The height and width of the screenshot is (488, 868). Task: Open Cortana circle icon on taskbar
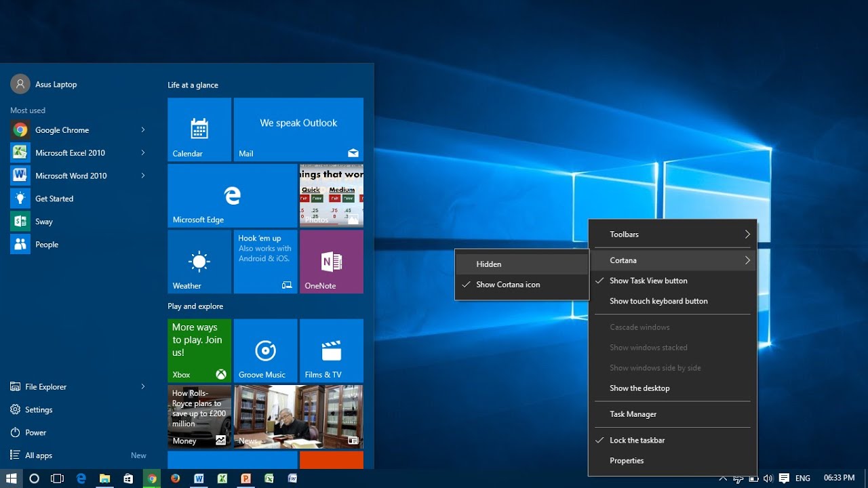[34, 479]
